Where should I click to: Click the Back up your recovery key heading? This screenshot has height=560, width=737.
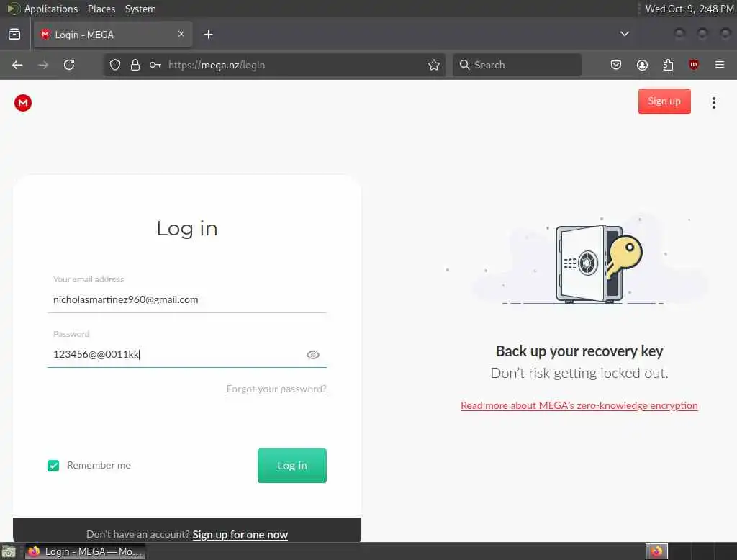tap(579, 351)
